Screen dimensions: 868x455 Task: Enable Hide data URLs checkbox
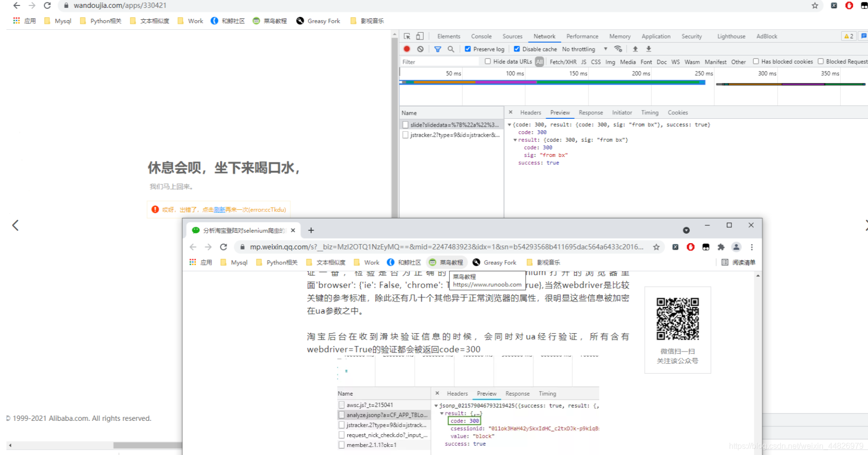pyautogui.click(x=488, y=61)
